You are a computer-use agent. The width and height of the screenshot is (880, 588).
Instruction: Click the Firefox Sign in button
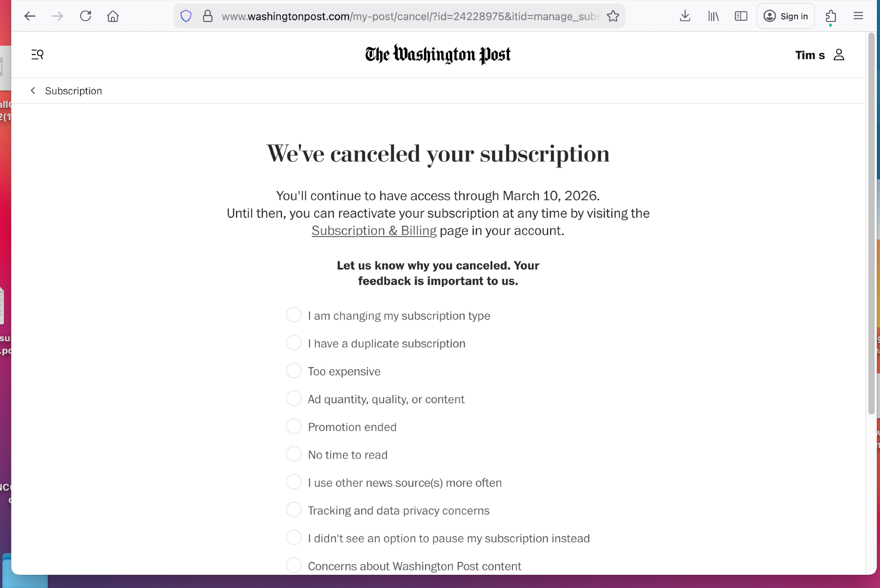coord(786,16)
